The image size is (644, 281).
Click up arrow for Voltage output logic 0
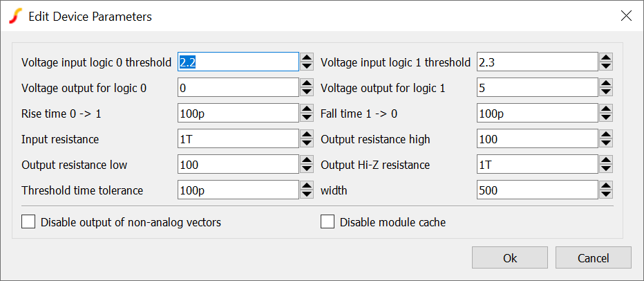click(307, 84)
